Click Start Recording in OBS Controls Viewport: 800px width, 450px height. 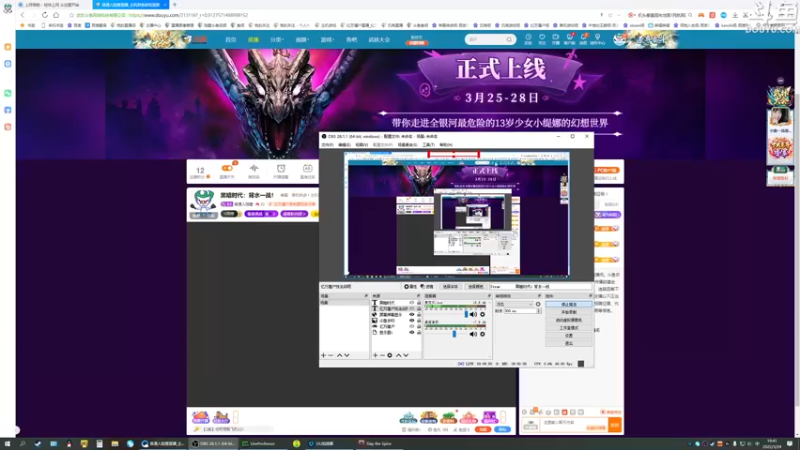coord(569,312)
